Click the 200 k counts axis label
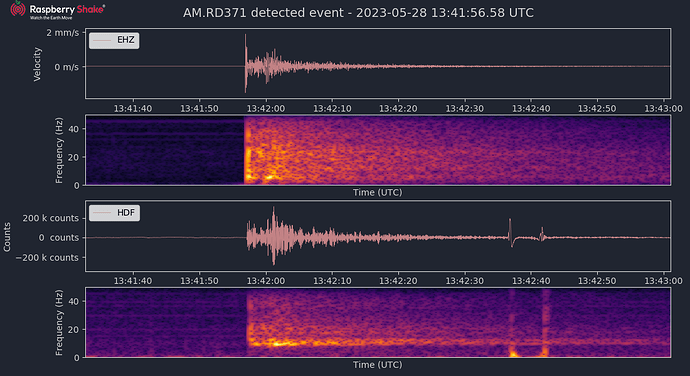 [x=51, y=218]
